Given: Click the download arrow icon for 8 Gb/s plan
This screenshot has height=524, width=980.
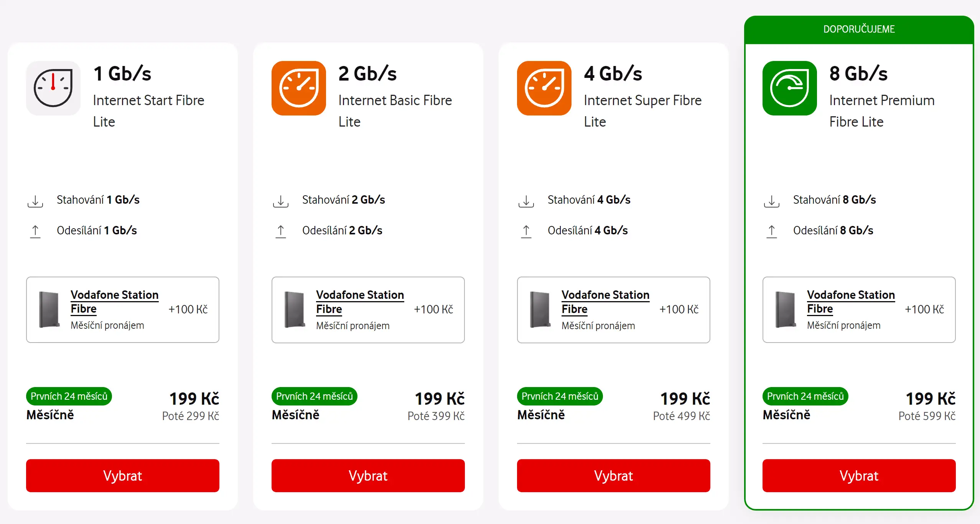Looking at the screenshot, I should (x=772, y=201).
